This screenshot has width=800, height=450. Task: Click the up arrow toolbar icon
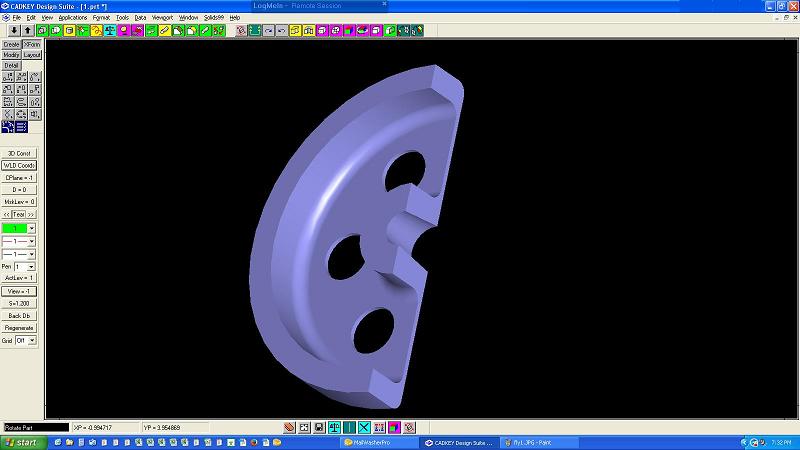27,31
